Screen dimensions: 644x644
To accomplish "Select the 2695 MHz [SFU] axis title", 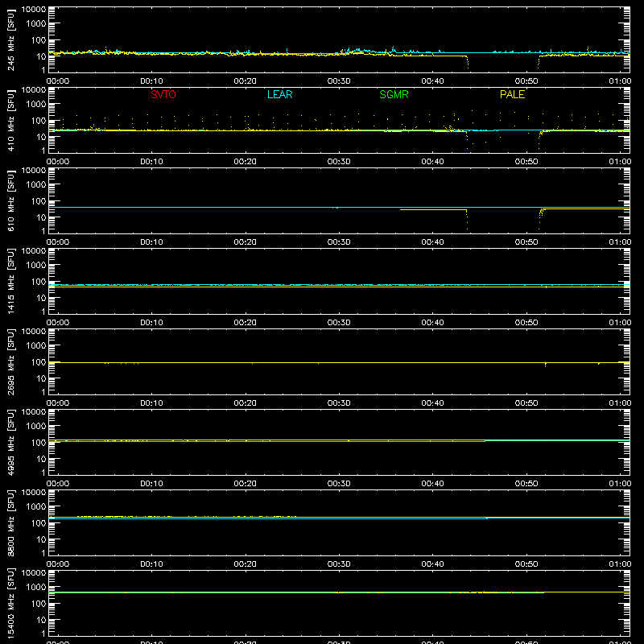I will click(x=10, y=361).
